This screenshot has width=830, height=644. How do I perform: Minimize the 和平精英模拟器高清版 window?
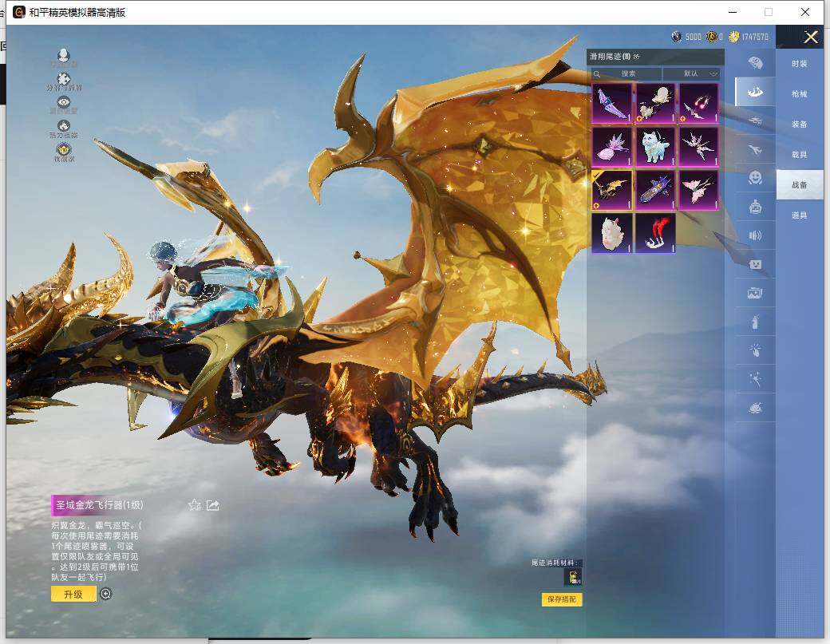[x=733, y=12]
